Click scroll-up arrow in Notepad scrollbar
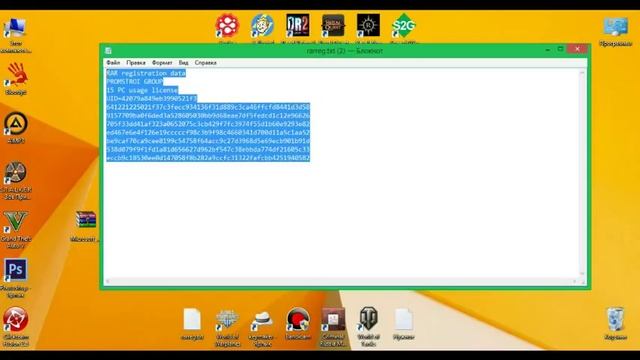This screenshot has width=640, height=360. (x=582, y=73)
